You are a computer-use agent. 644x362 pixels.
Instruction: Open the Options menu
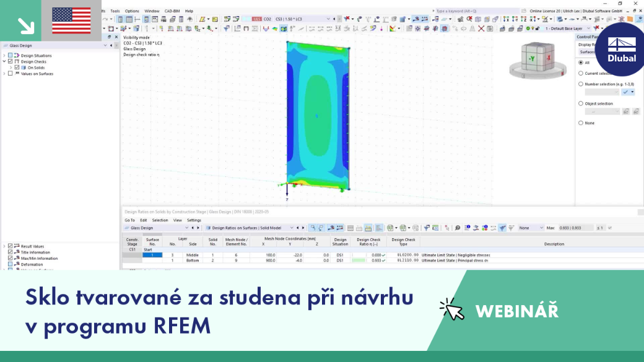132,11
